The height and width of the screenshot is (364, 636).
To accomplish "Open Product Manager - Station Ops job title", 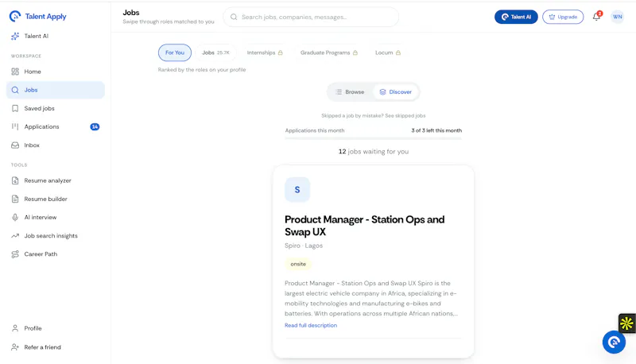I will coord(365,226).
